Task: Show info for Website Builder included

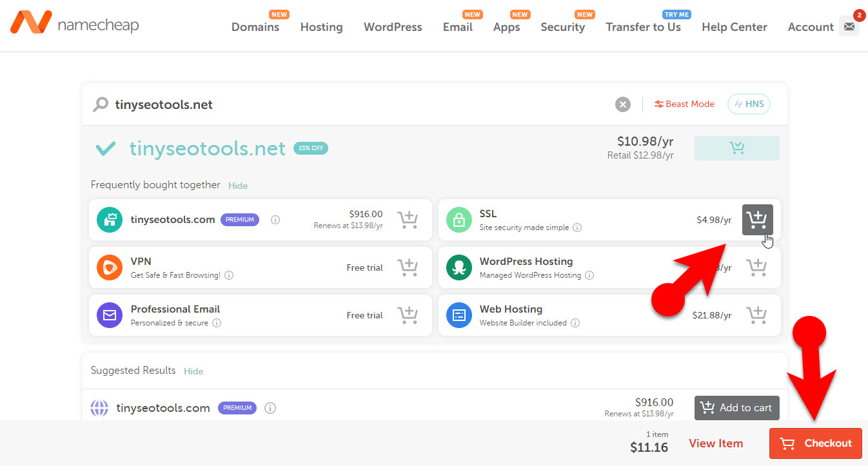Action: (x=575, y=323)
